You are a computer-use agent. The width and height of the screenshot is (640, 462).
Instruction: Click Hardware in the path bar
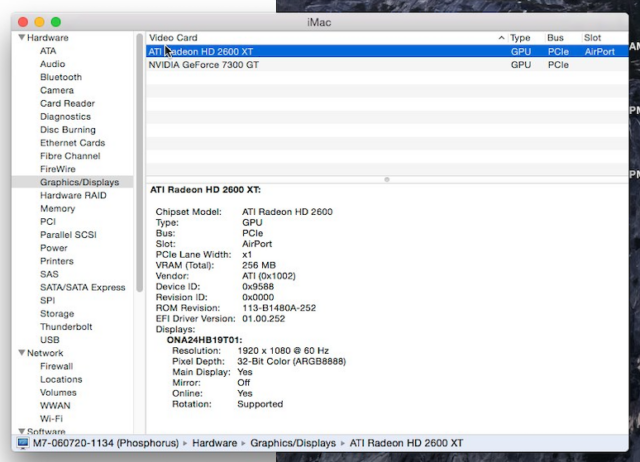(x=214, y=443)
